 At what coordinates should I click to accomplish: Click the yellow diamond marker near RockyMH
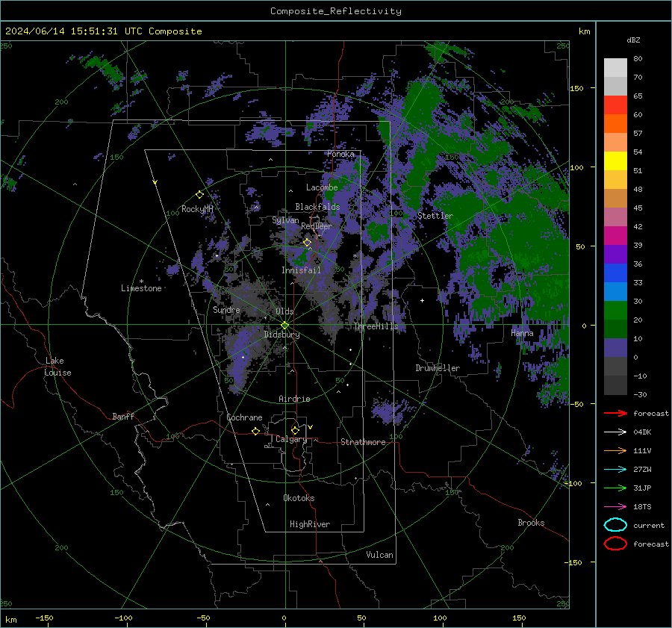coord(199,195)
